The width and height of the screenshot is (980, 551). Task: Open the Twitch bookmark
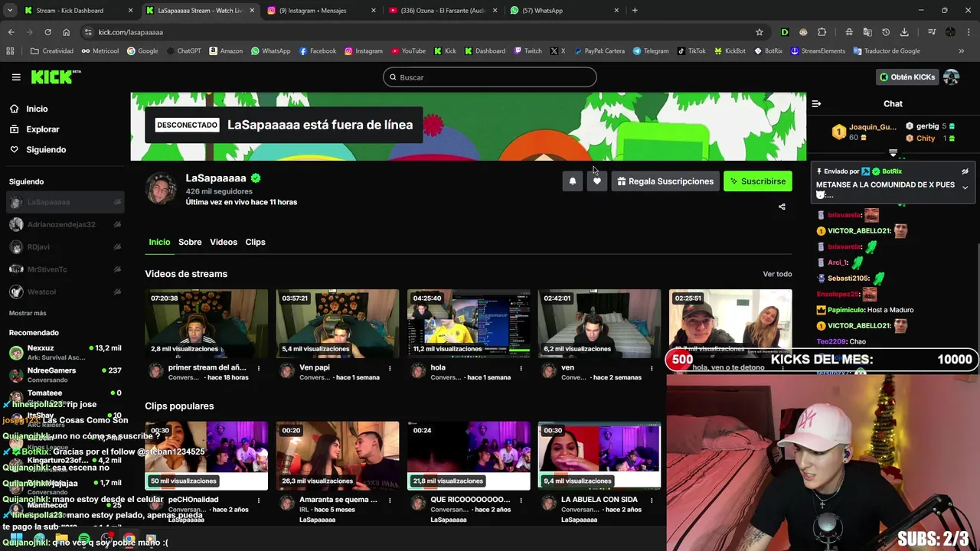(528, 51)
